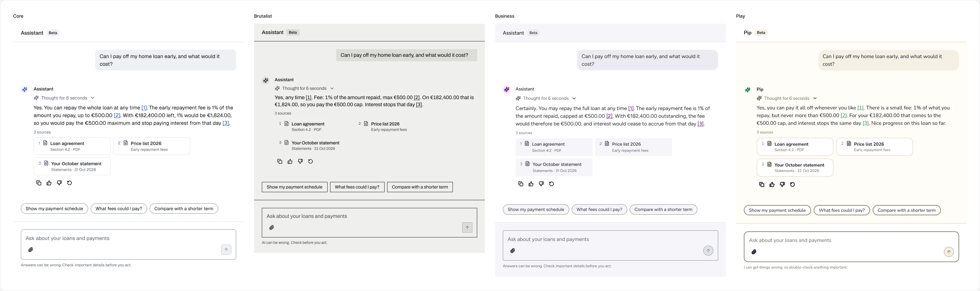Open 'Your October statement' source in Core panel
Viewport: 980px width, 291px height.
click(x=72, y=167)
